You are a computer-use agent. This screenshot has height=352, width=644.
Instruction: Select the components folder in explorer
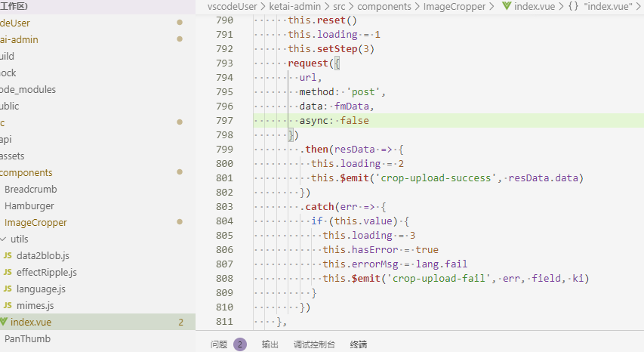(x=26, y=172)
